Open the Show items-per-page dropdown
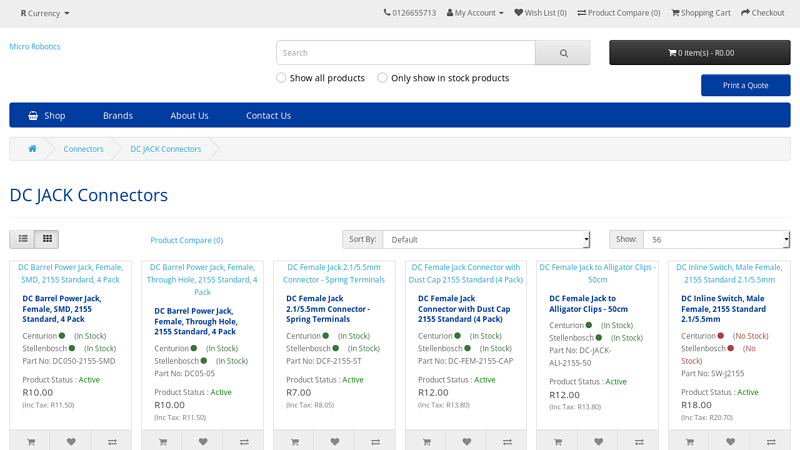This screenshot has width=800, height=450. pyautogui.click(x=715, y=240)
